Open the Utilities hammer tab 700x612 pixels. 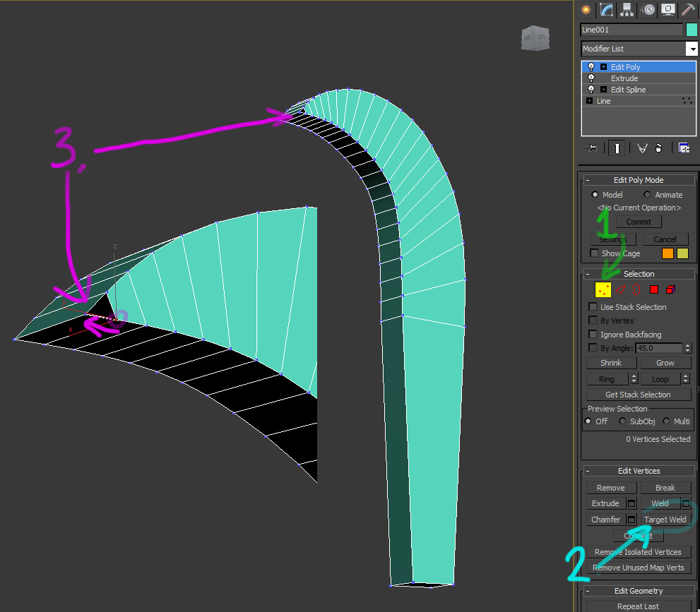pos(688,9)
